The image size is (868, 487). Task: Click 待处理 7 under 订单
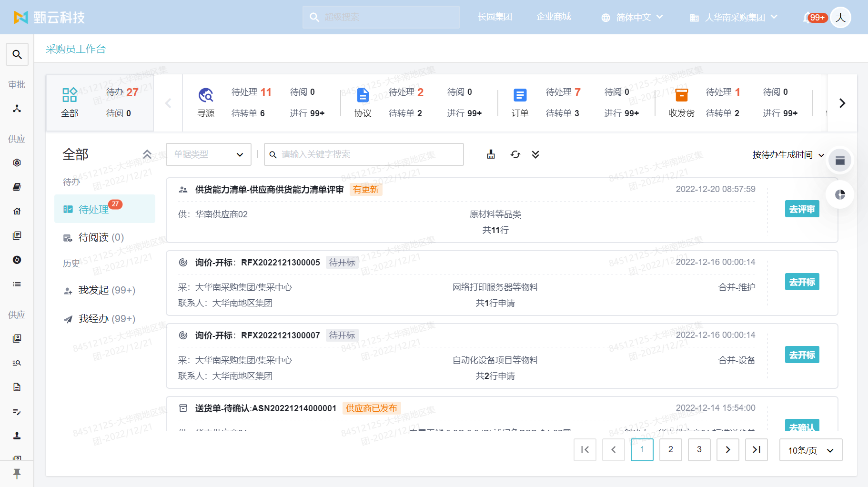click(x=563, y=92)
